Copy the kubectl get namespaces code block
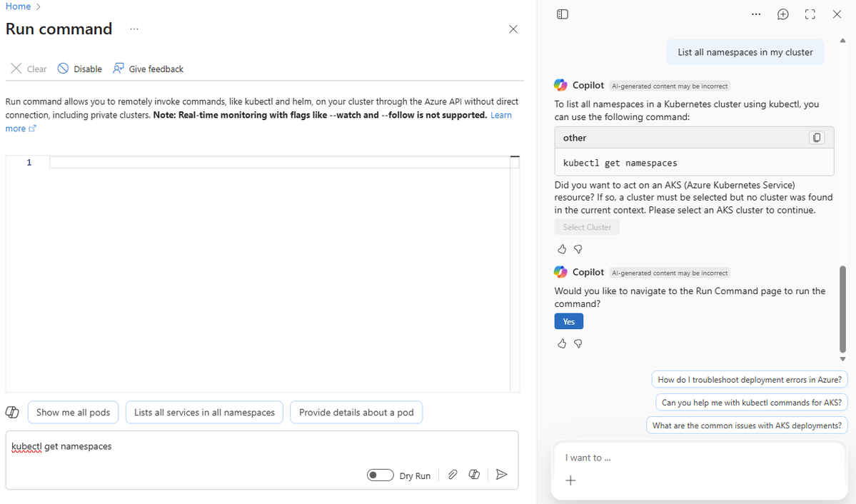This screenshot has height=504, width=856. coord(817,138)
